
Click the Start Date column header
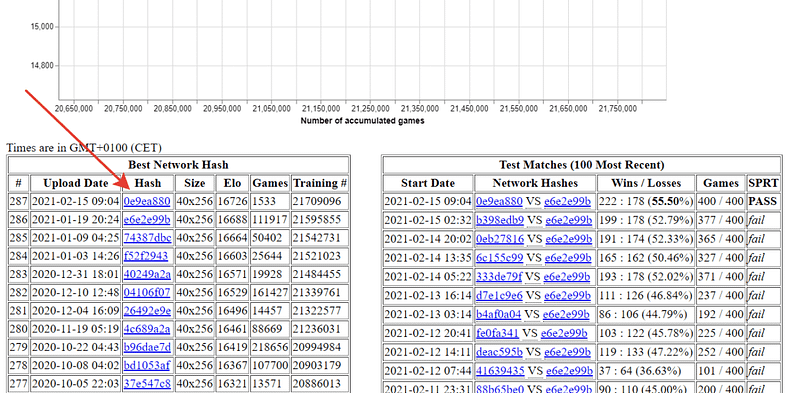pyautogui.click(x=428, y=183)
